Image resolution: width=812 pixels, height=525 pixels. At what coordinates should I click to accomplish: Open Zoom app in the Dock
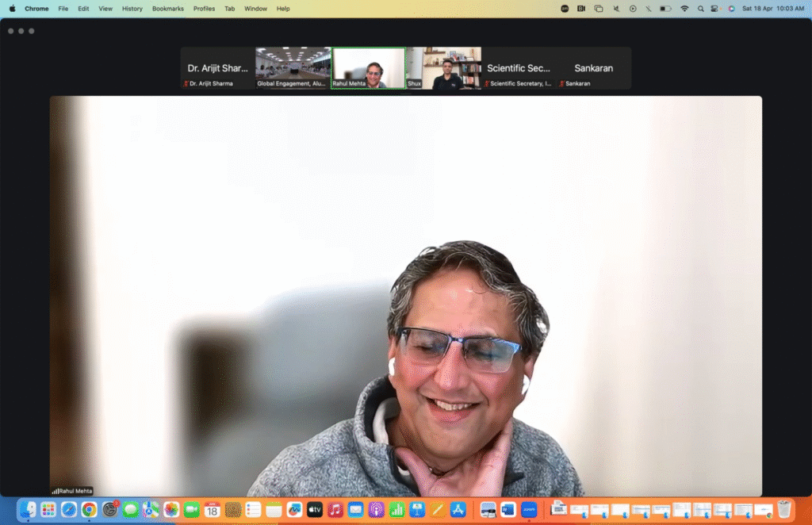coord(529,510)
